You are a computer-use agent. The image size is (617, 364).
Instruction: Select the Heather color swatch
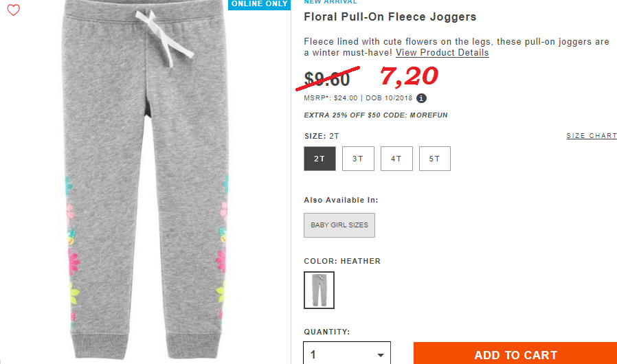[x=319, y=290]
